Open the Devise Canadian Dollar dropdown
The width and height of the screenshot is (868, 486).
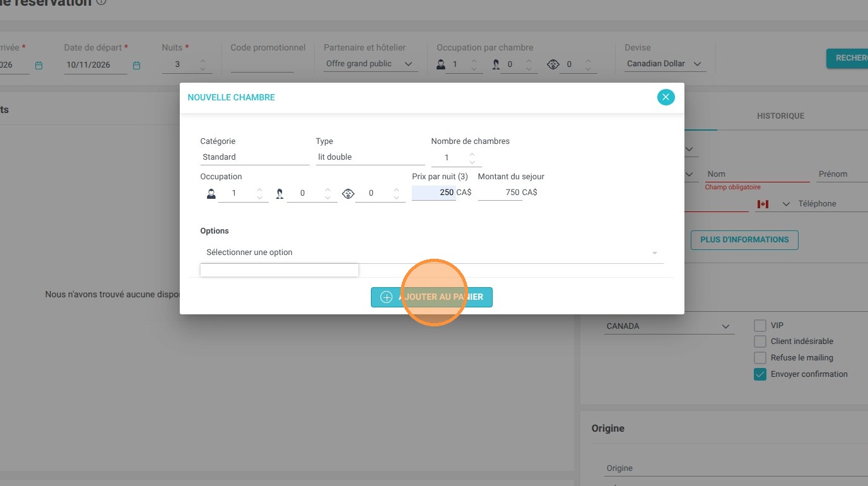pos(664,64)
